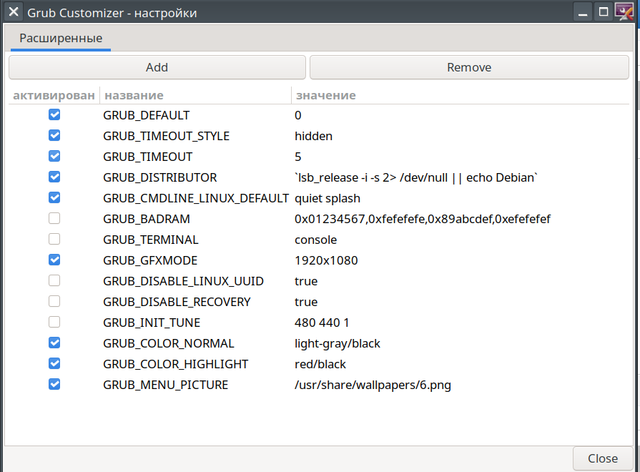
Task: Click the Remove button
Action: (469, 67)
